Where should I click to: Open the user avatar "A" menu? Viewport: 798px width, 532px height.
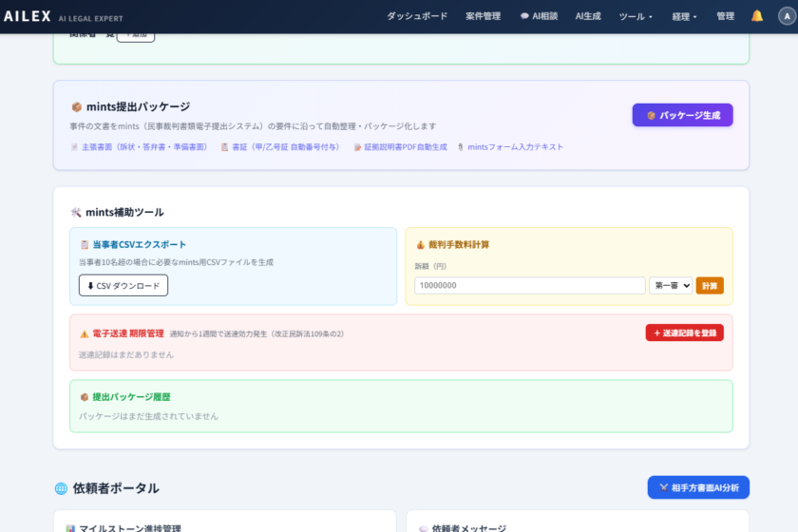[x=784, y=16]
